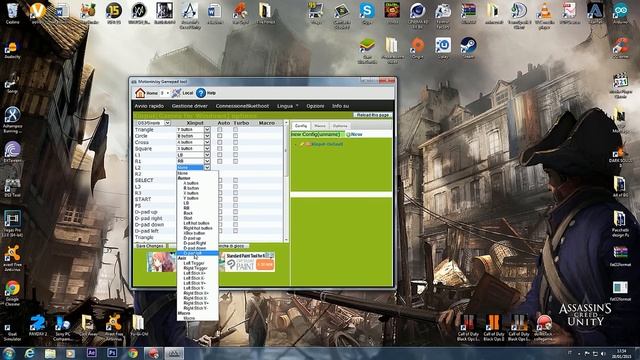Open the Opzioni menu
Image resolution: width=640 pixels, height=360 pixels.
(x=315, y=106)
